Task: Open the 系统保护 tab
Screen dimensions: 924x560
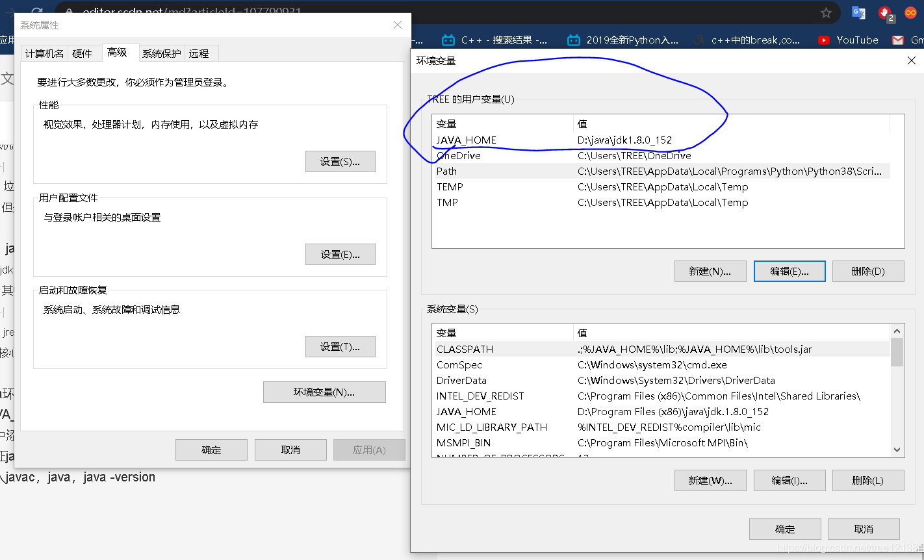Action: click(162, 53)
